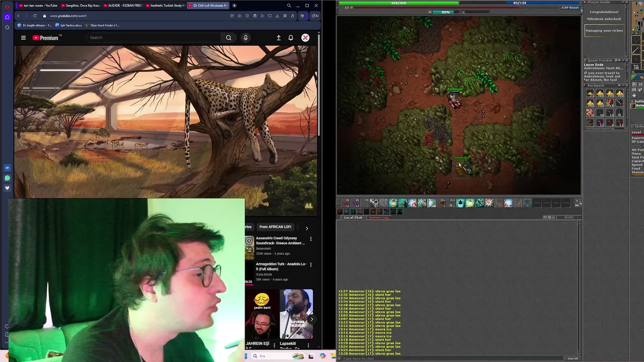Open the browser tab search icon
Screen dimensions: 644x362
pyautogui.click(x=289, y=6)
